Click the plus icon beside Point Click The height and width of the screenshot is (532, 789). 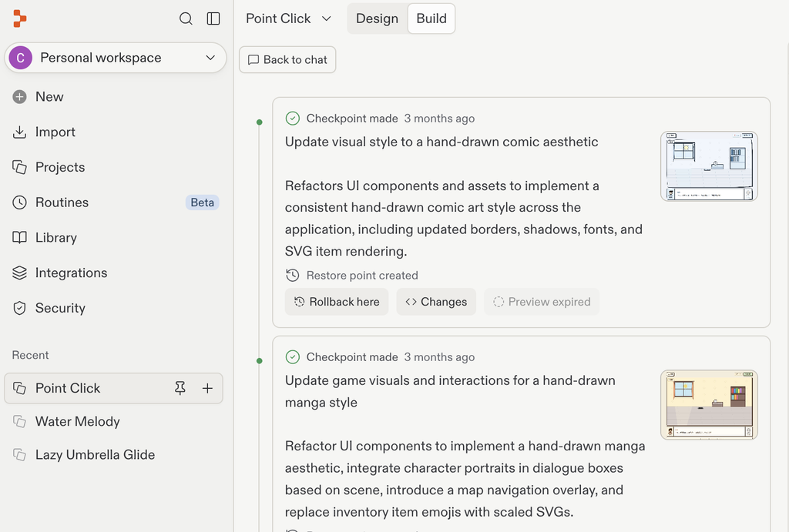click(207, 388)
